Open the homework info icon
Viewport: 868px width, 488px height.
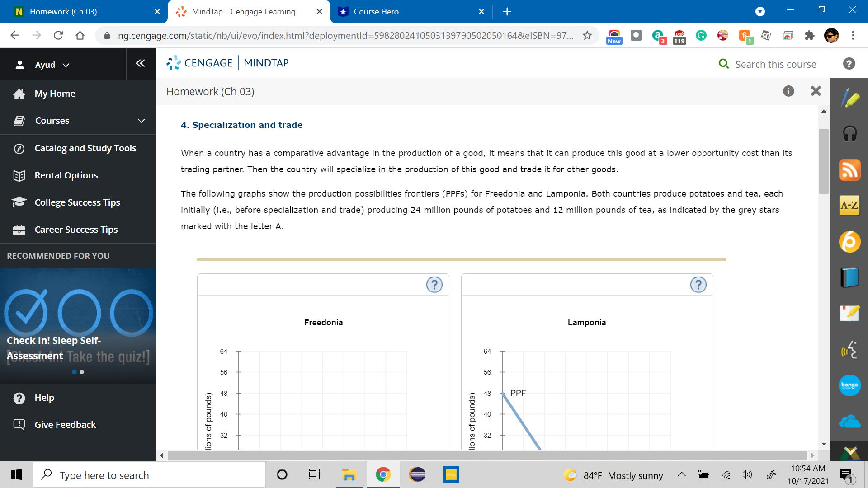pyautogui.click(x=788, y=91)
